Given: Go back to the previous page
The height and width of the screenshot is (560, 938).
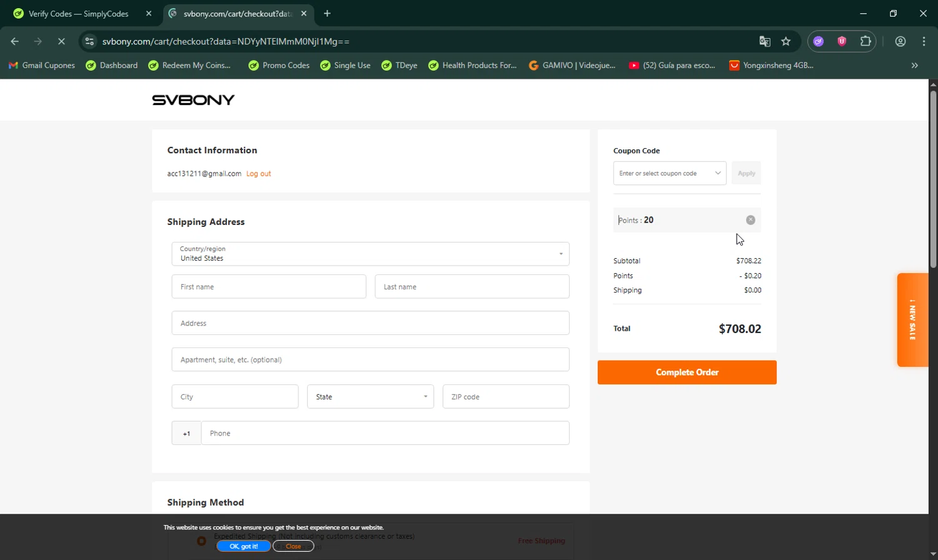Looking at the screenshot, I should click(x=15, y=41).
